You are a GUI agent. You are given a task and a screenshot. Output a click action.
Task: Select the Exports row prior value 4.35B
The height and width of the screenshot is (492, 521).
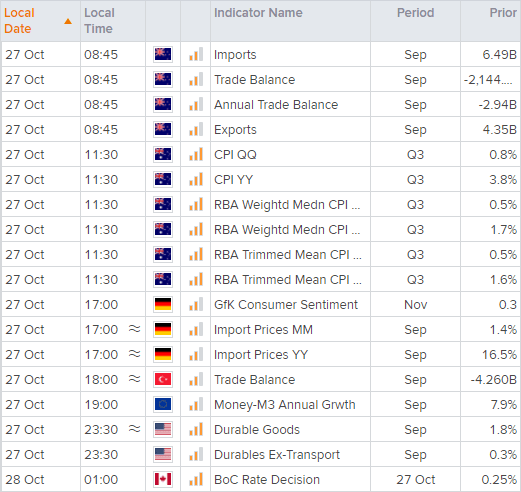[500, 129]
